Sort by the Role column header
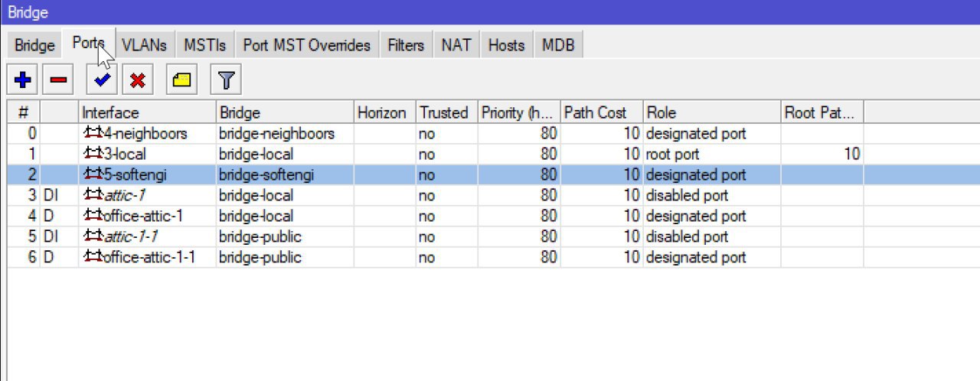This screenshot has height=381, width=980. click(712, 112)
